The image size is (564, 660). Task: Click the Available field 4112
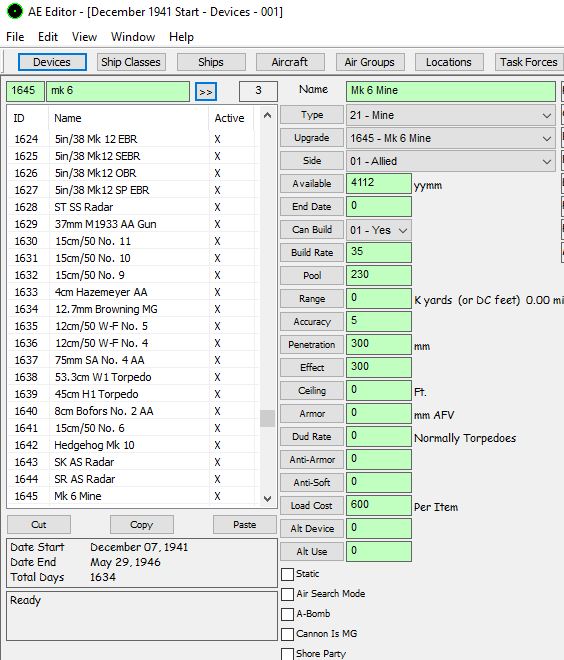(x=379, y=184)
